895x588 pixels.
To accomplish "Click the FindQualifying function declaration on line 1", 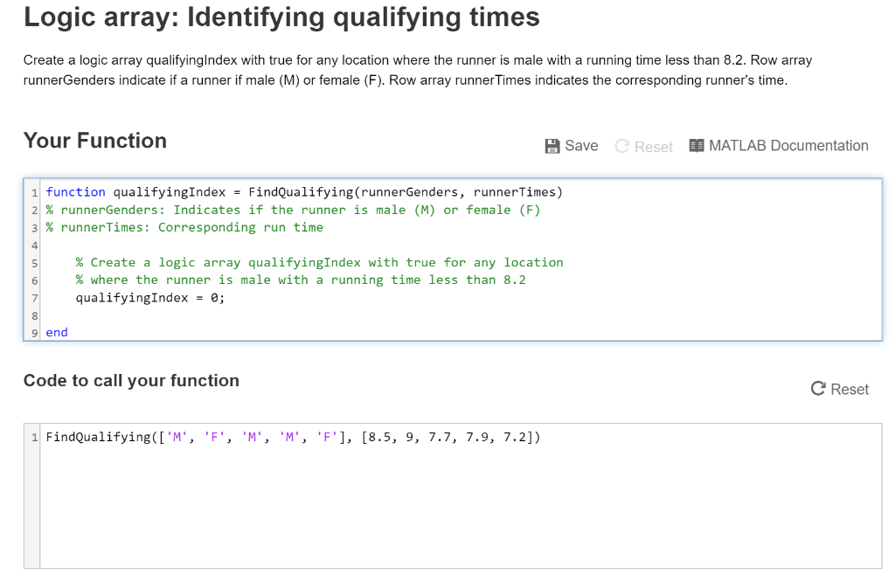I will [x=306, y=191].
